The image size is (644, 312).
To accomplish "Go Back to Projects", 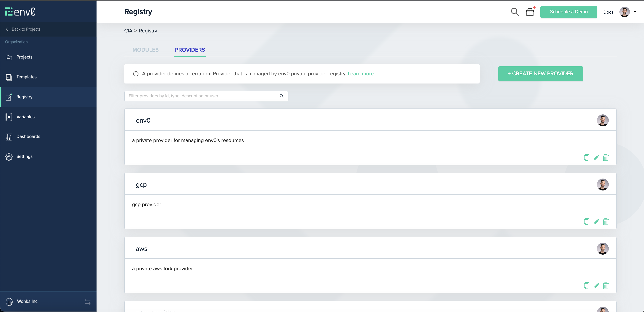I will click(x=26, y=29).
